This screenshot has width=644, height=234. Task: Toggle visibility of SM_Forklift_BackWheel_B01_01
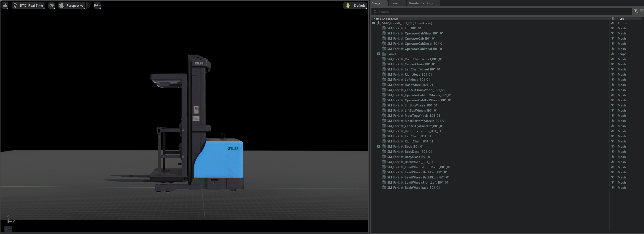(x=612, y=162)
